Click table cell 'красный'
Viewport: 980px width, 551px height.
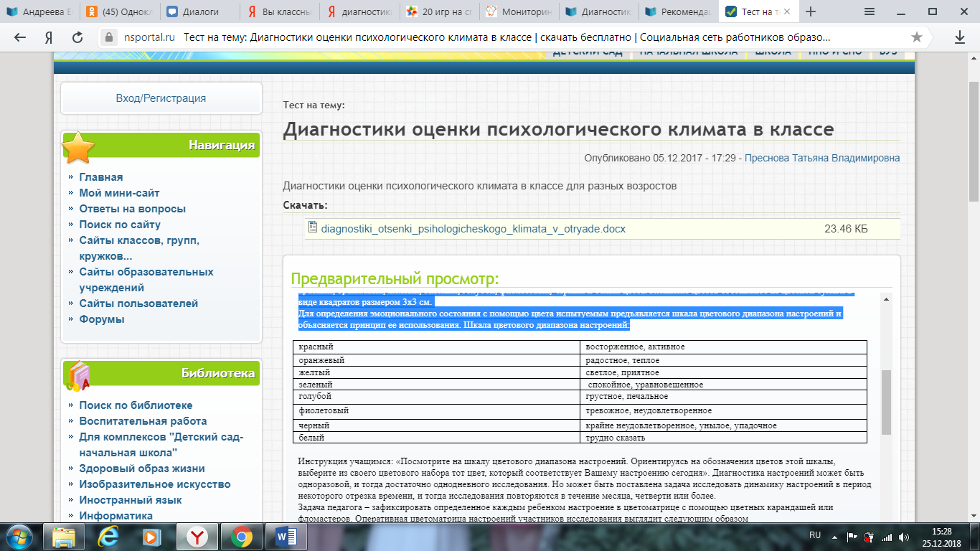pyautogui.click(x=436, y=347)
